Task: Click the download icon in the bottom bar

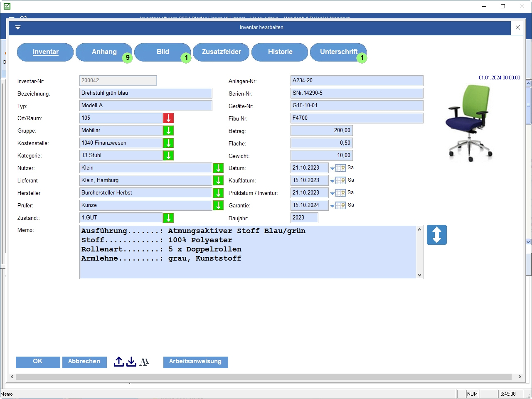Action: pyautogui.click(x=131, y=362)
